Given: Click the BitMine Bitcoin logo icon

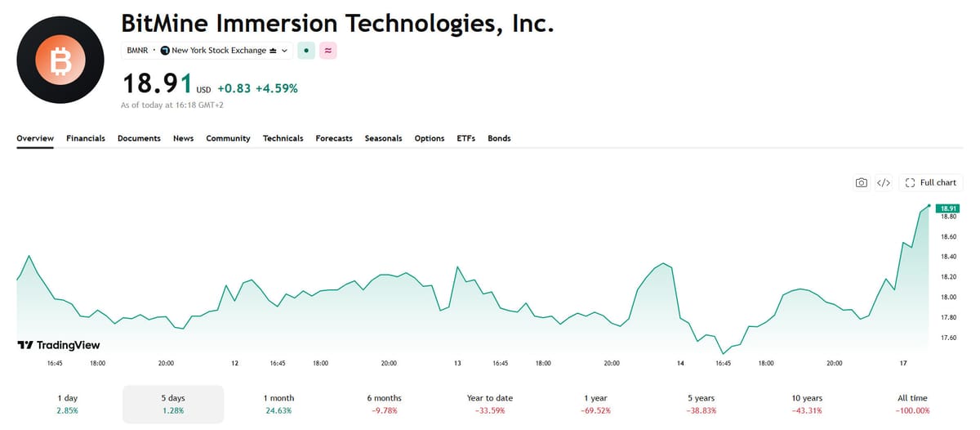Looking at the screenshot, I should tap(60, 60).
